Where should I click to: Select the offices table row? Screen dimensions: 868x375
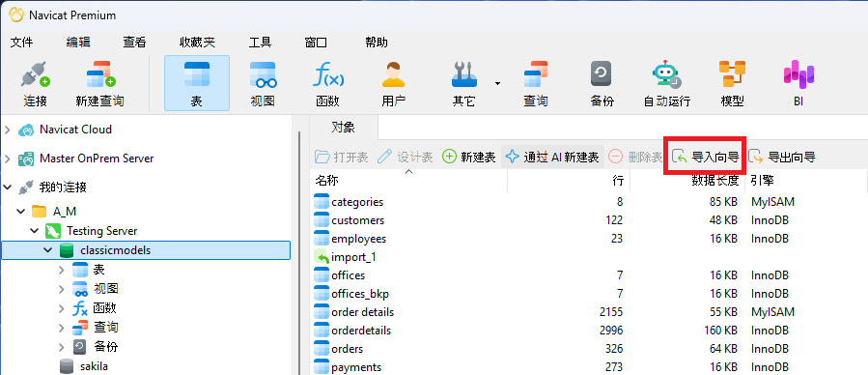click(588, 275)
